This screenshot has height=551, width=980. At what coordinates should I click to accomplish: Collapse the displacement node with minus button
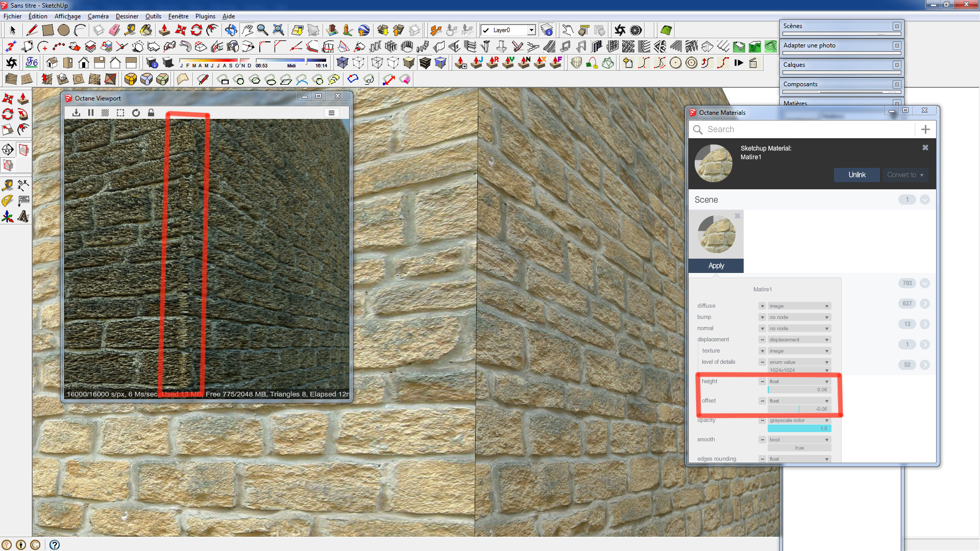pos(762,340)
